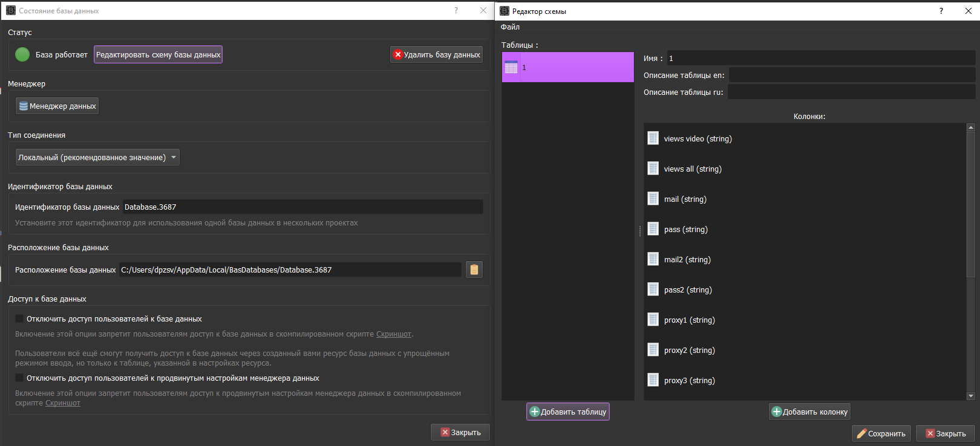Click the clipboard icon beside database location
This screenshot has width=980, height=446.
click(x=474, y=270)
